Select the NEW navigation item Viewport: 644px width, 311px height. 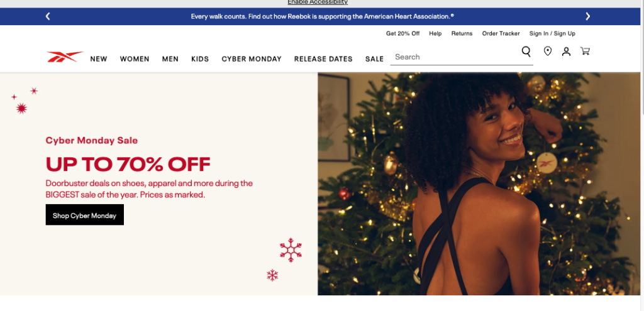point(99,59)
